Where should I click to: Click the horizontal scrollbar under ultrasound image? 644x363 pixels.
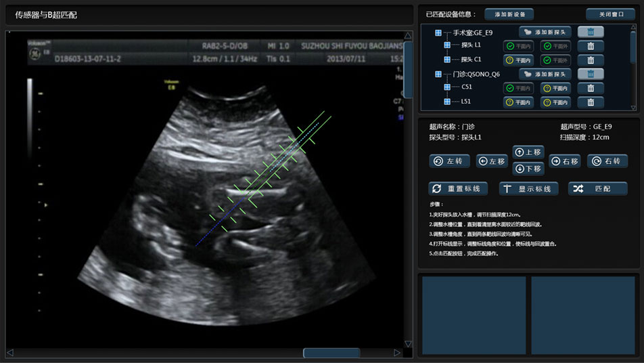(331, 353)
